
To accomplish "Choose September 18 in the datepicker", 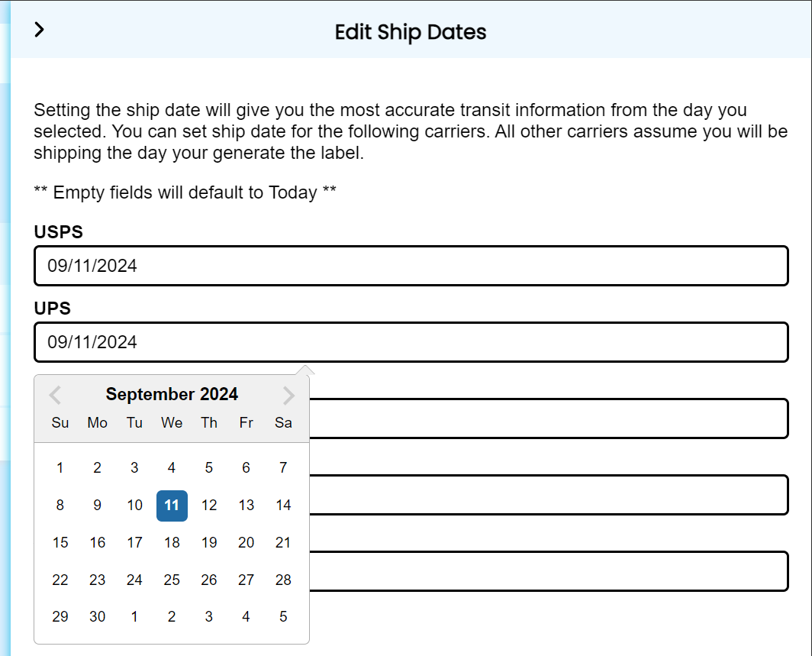I will pos(172,542).
